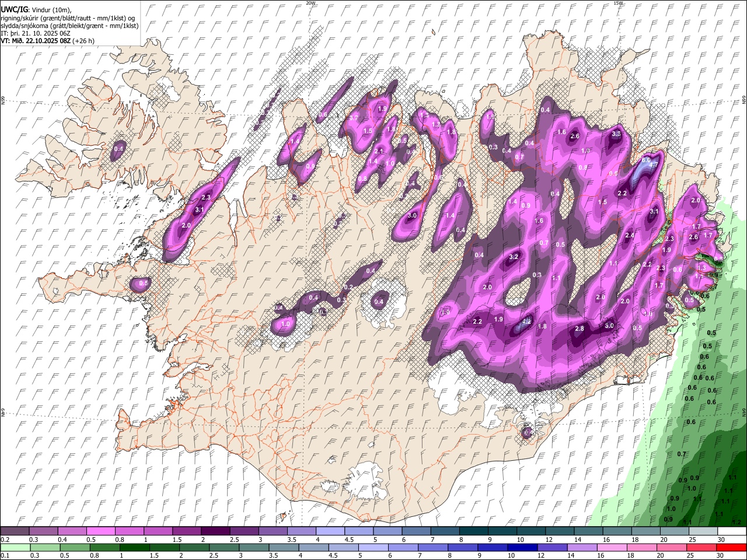Click the '25' rain-scale legend label
Viewport: 747px width, 560px height.
coord(691,556)
